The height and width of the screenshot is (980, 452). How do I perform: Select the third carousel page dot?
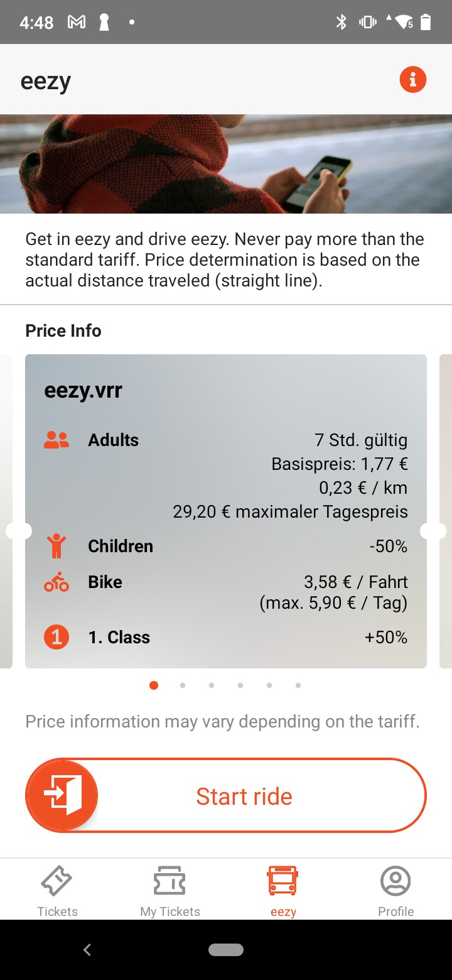tap(212, 685)
